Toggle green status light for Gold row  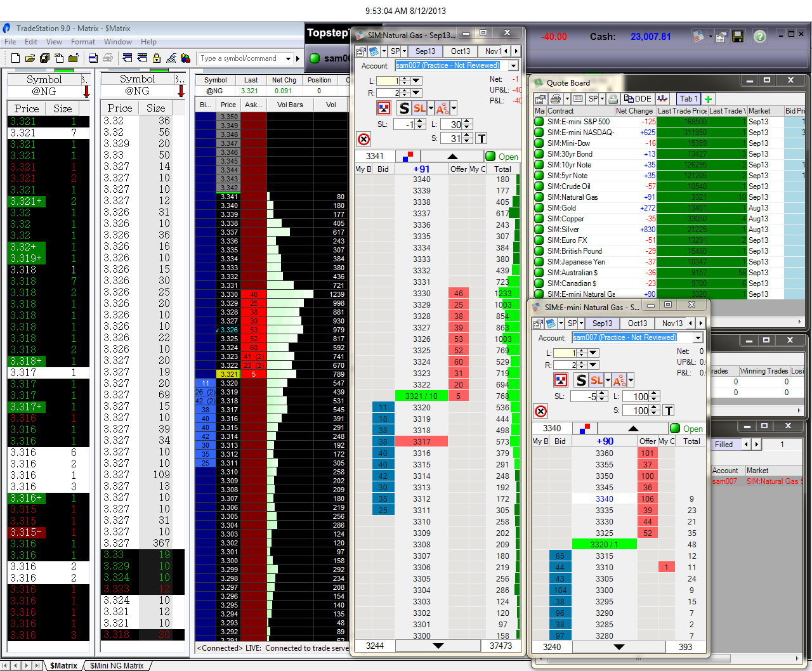[x=539, y=208]
